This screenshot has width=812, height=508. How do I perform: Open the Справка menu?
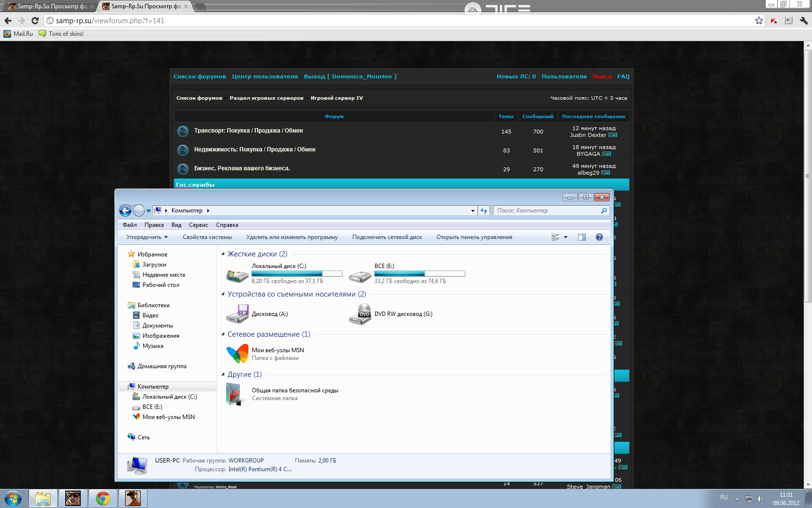[x=227, y=225]
